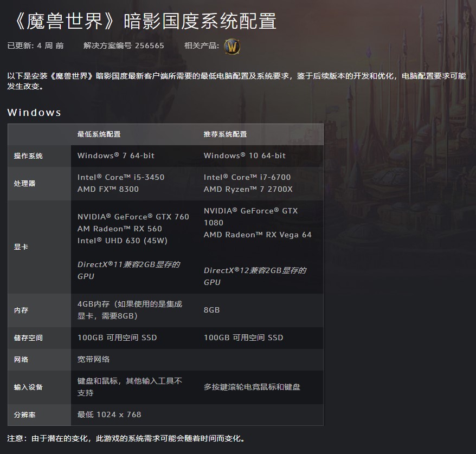
Task: Click the 操作系统 row label
Action: pyautogui.click(x=28, y=156)
